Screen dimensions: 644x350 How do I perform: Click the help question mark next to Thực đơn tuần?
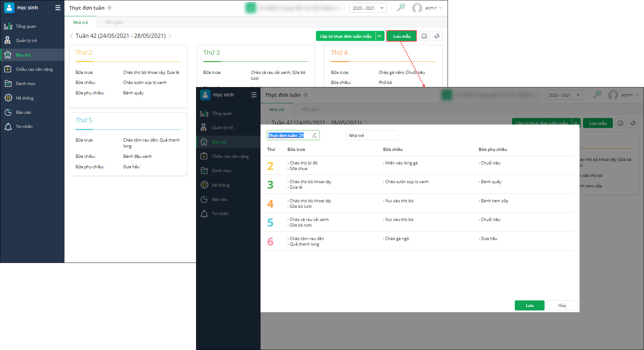click(x=109, y=8)
